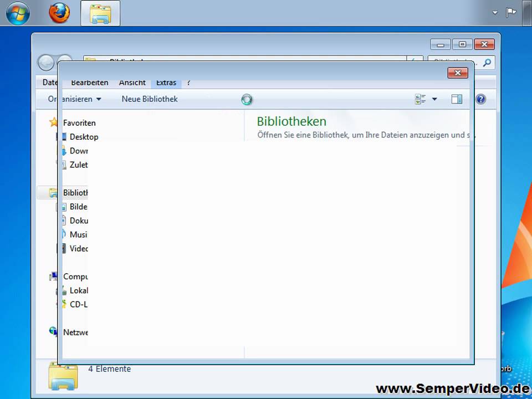Viewport: 532px width, 399px height.
Task: Click the Netzwerk globe icon
Action: coord(53,331)
